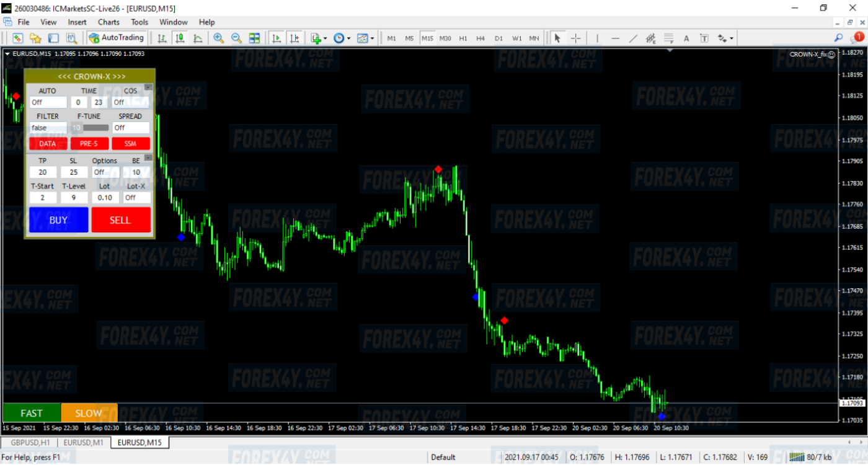The height and width of the screenshot is (465, 868).
Task: Click the Zoom Out magnifier icon
Action: 236,38
